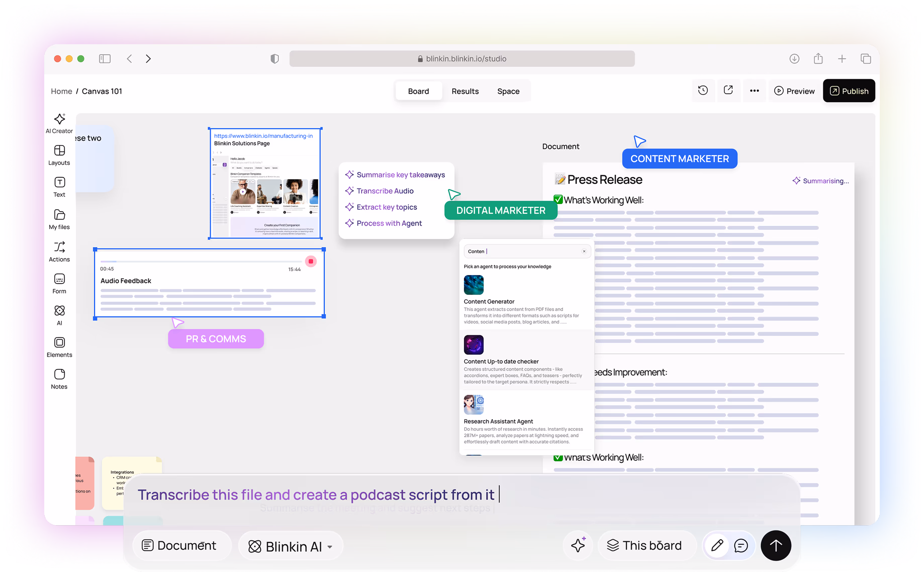The image size is (924, 572).
Task: Open My files in sidebar
Action: (x=59, y=219)
